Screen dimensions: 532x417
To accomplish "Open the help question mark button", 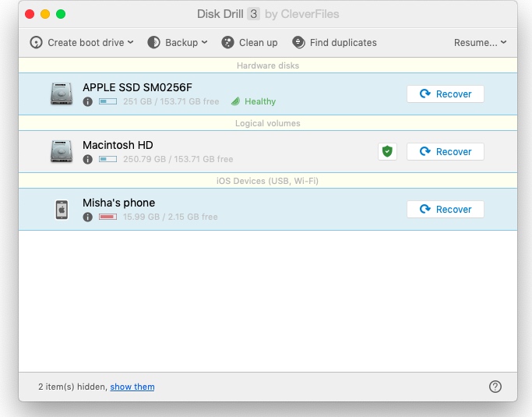I will pyautogui.click(x=495, y=387).
